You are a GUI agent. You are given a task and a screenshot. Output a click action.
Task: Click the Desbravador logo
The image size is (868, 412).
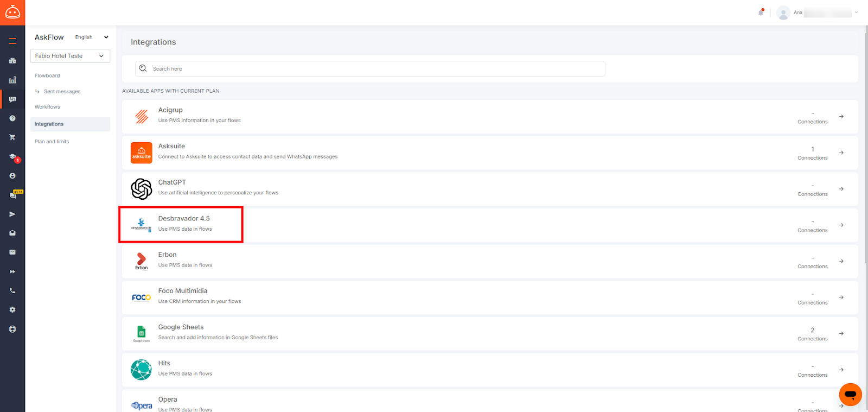tap(141, 225)
